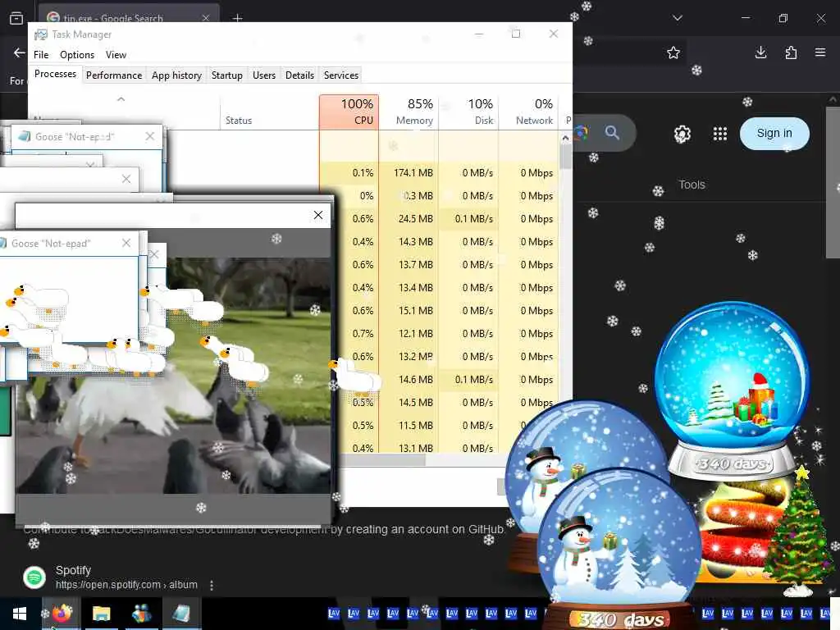Close the tin.exe Google Search tab
The image size is (840, 630).
point(206,18)
